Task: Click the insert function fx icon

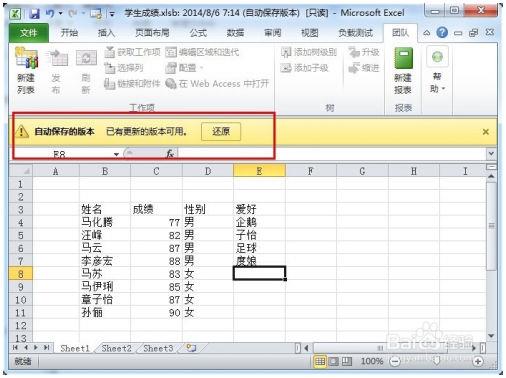Action: (170, 154)
